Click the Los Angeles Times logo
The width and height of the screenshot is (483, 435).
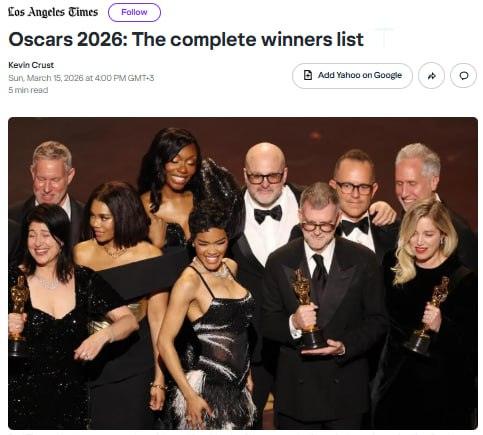click(53, 12)
